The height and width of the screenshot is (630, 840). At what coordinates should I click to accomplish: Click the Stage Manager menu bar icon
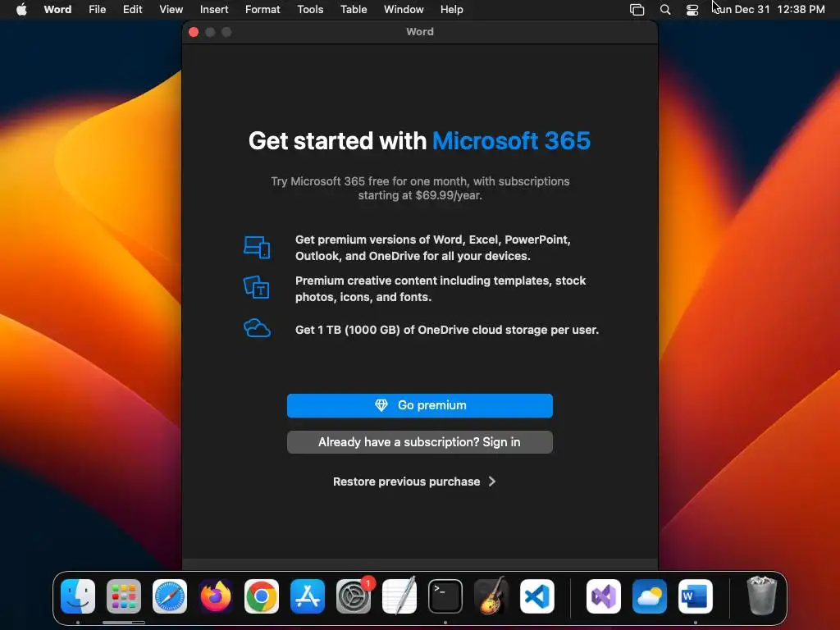tap(637, 10)
